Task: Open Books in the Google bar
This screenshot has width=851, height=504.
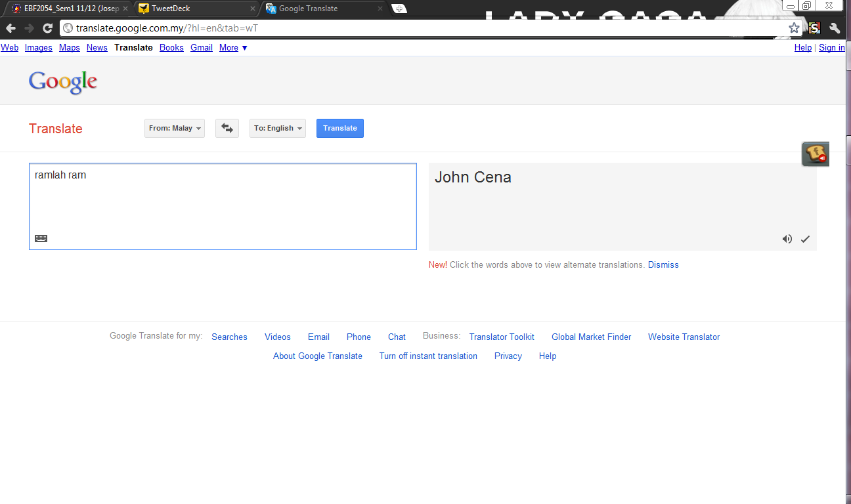Action: [x=171, y=47]
